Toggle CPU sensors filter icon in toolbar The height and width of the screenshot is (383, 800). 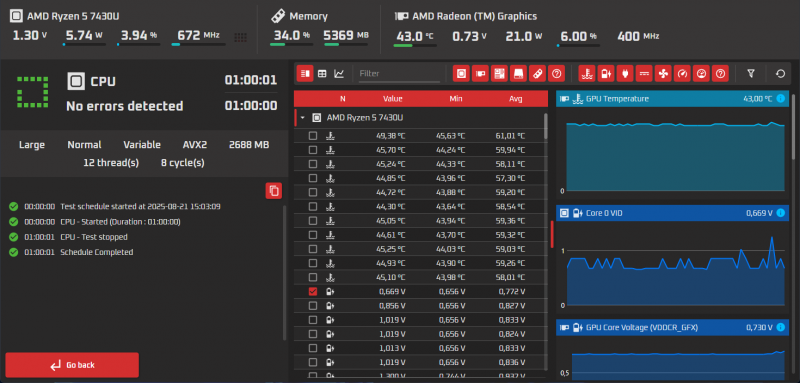[461, 73]
